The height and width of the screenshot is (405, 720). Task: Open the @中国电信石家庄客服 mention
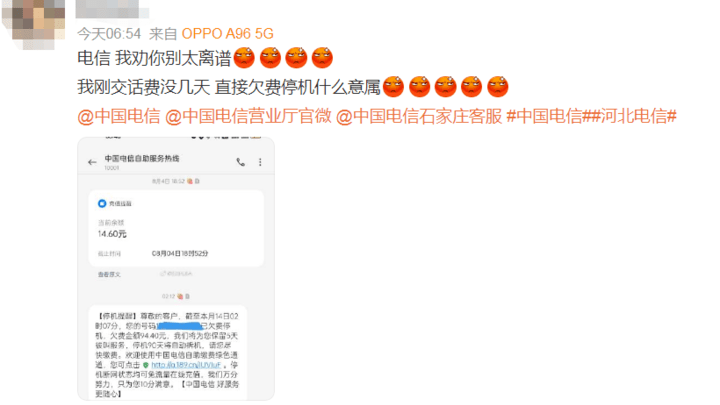pyautogui.click(x=419, y=116)
